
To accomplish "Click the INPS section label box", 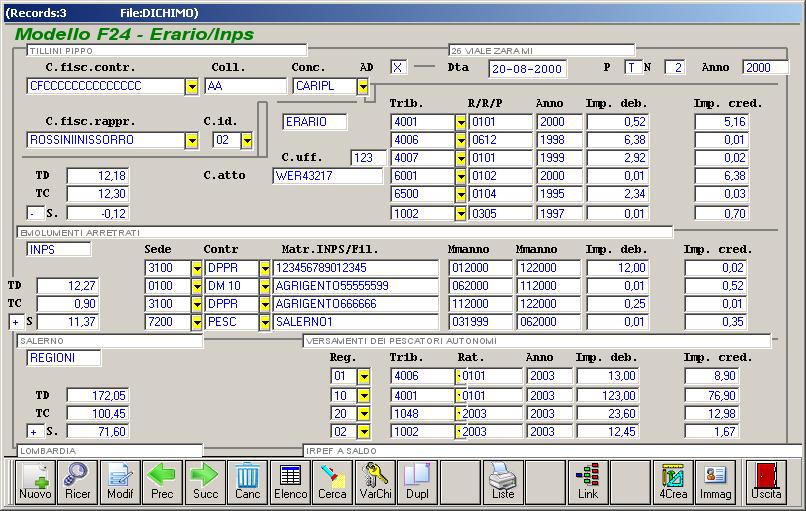I will click(59, 249).
